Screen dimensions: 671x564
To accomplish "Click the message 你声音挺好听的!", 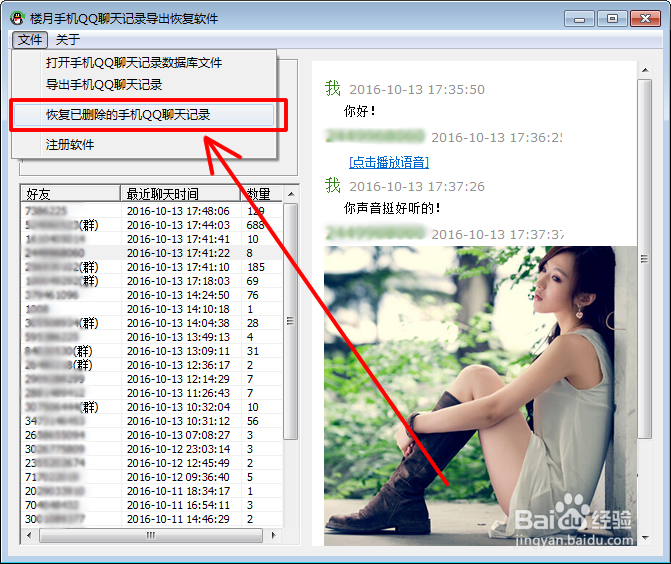I will [392, 208].
